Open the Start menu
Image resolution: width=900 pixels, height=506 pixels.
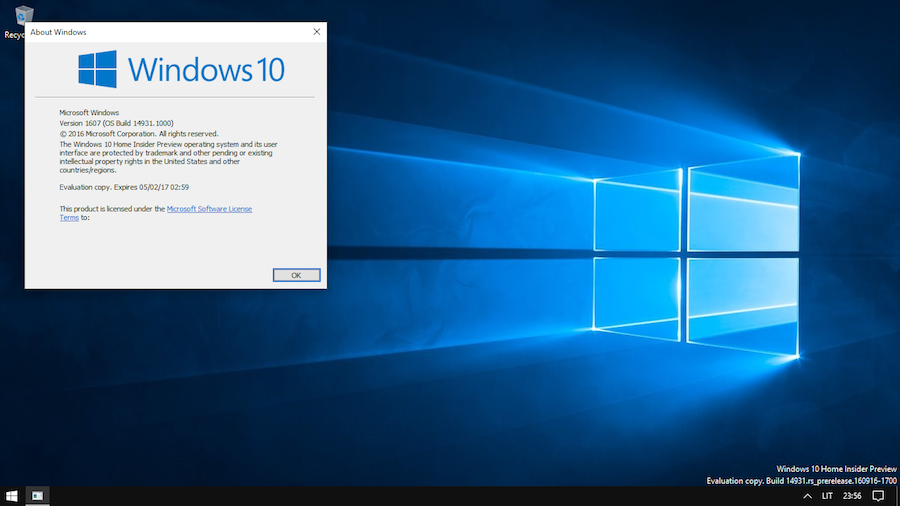[x=12, y=496]
